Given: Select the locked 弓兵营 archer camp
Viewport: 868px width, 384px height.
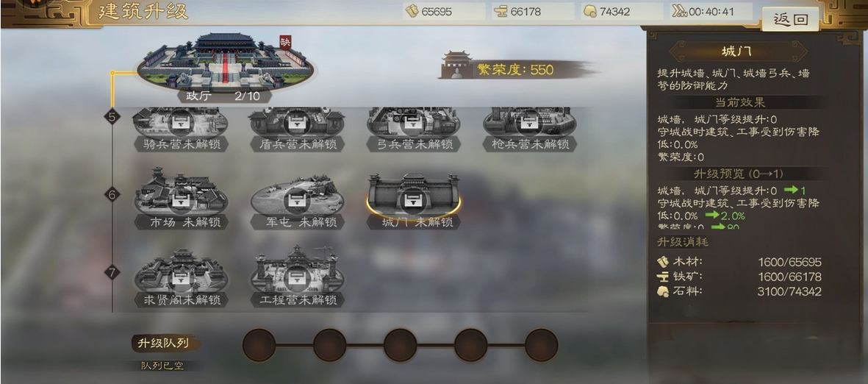Looking at the screenshot, I should [x=414, y=129].
